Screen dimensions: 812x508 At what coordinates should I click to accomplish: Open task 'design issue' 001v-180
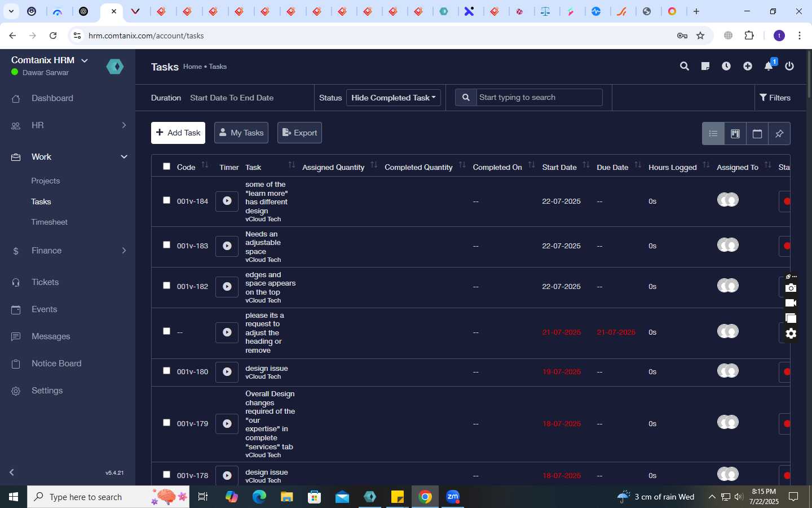pos(267,369)
